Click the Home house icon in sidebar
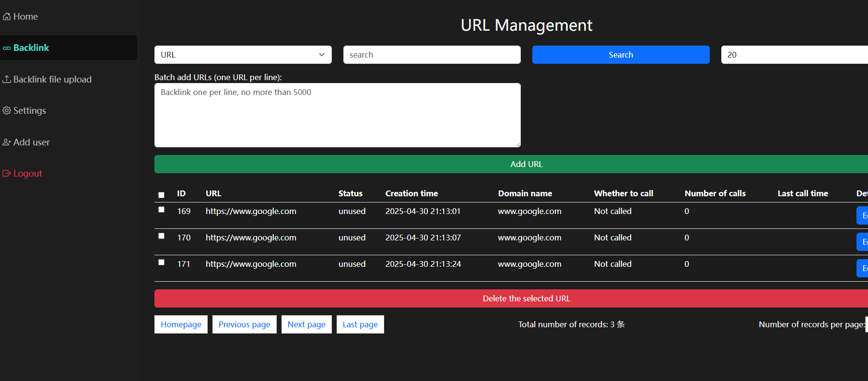 tap(7, 17)
